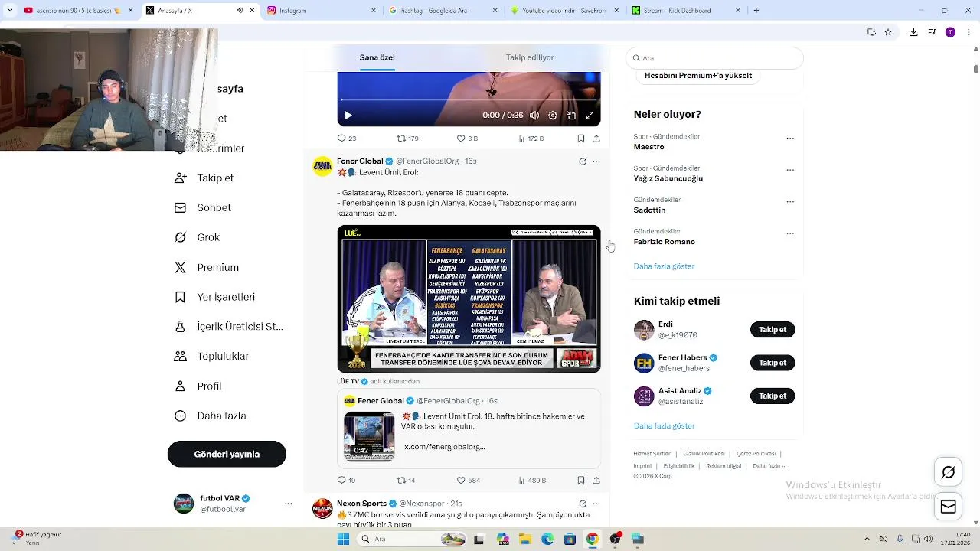Expand Daha fazla in the left sidebar
The height and width of the screenshot is (551, 980).
(x=211, y=416)
